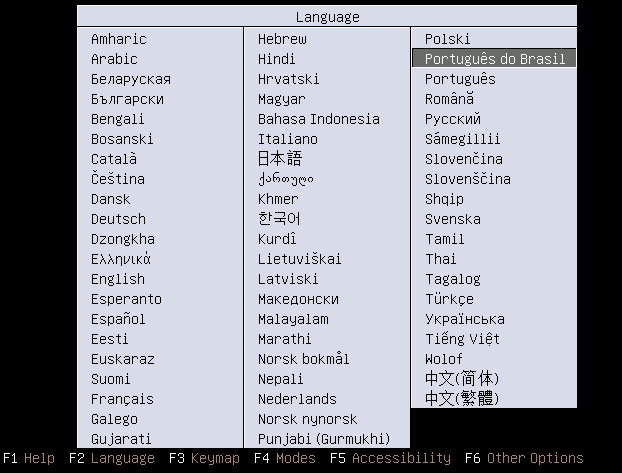Choose 日本語 from the language list
The width and height of the screenshot is (622, 473).
[279, 159]
